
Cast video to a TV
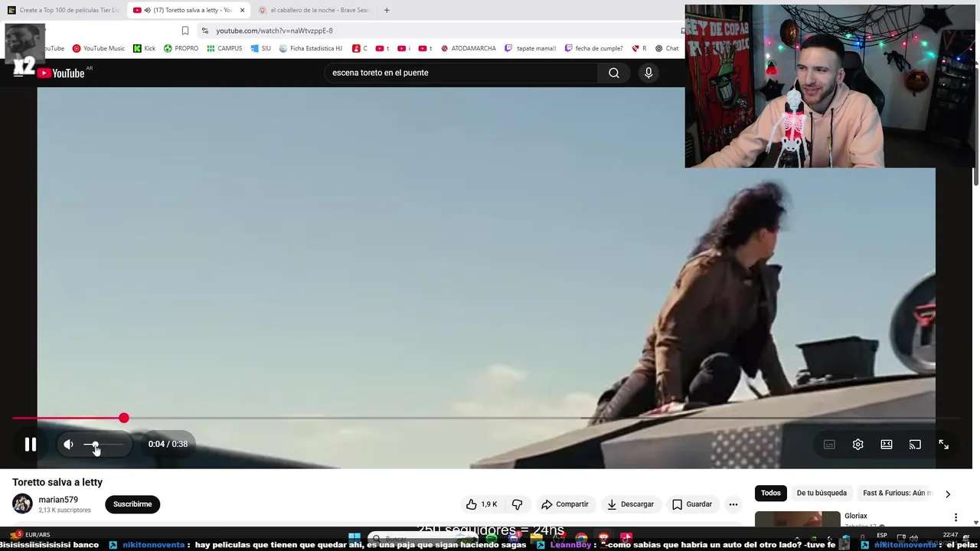(915, 445)
